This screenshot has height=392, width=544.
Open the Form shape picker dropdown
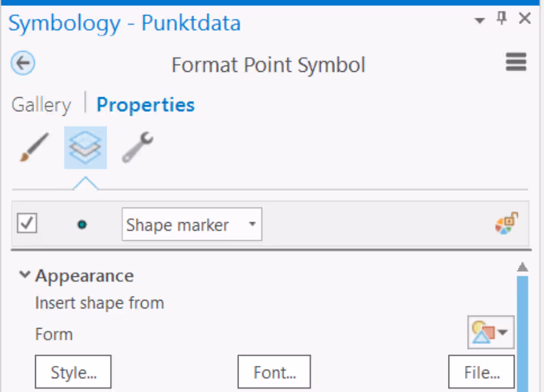(x=490, y=332)
